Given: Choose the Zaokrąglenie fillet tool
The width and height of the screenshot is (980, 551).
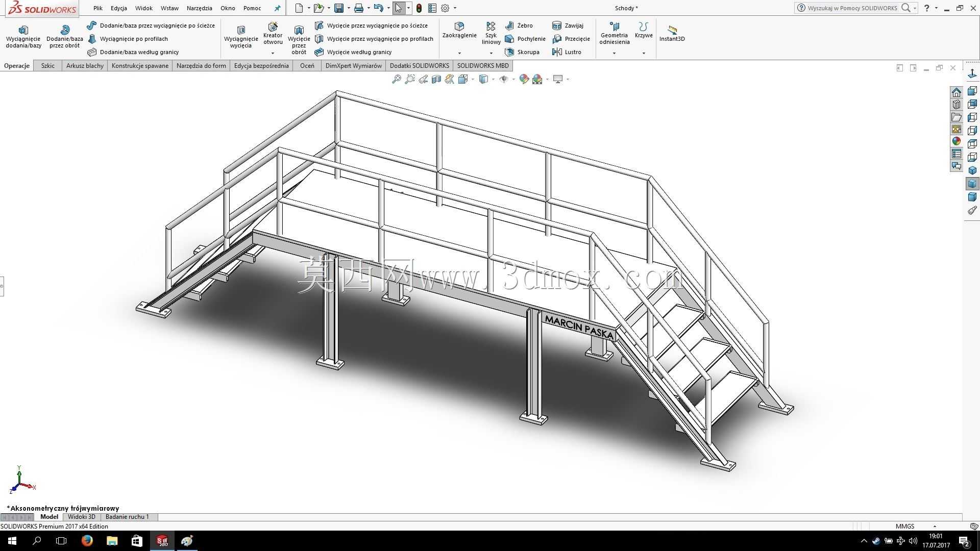Looking at the screenshot, I should tap(459, 31).
